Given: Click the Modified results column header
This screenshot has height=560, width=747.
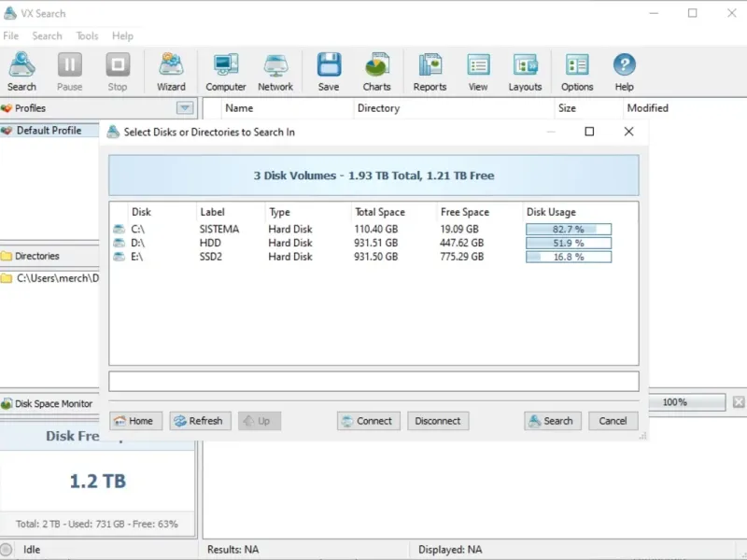Looking at the screenshot, I should tap(684, 108).
